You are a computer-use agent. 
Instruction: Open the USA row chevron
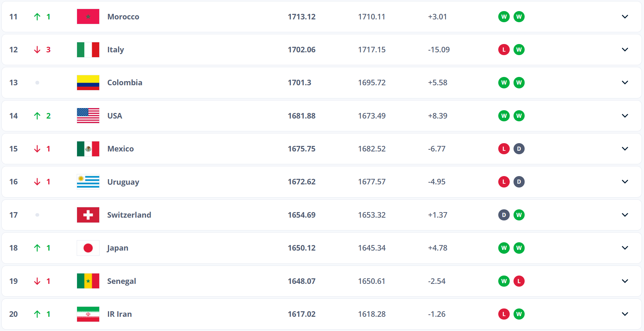(625, 116)
